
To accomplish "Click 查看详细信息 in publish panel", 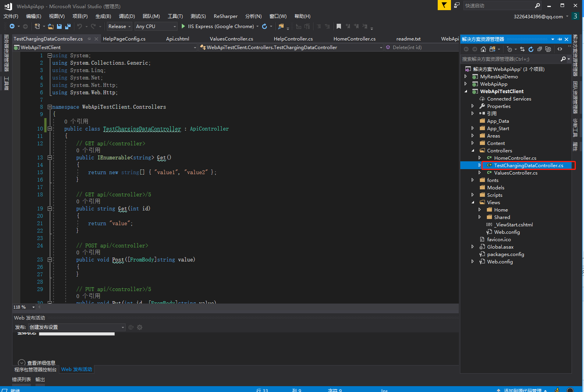I will [x=41, y=363].
